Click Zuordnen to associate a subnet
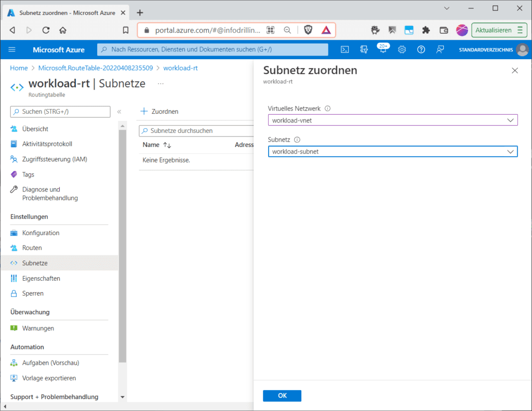This screenshot has height=411, width=532. click(159, 112)
